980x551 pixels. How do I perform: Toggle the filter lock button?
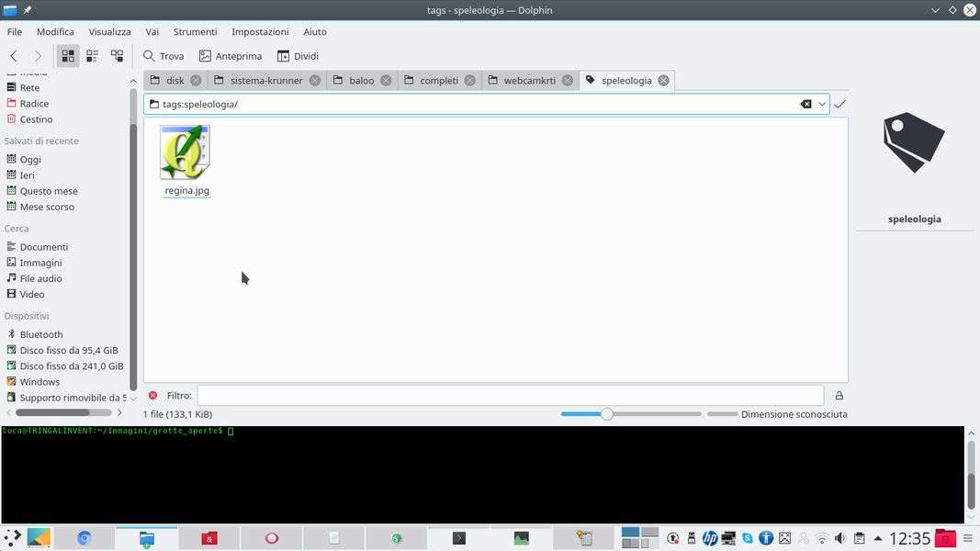tap(839, 396)
